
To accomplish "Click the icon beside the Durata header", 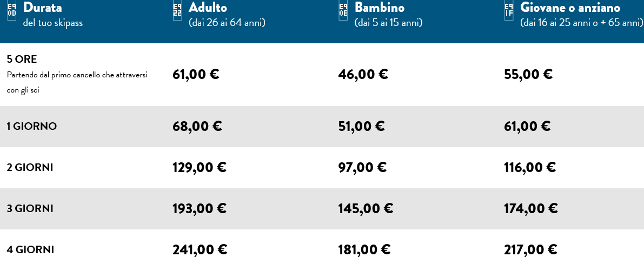I will click(11, 11).
